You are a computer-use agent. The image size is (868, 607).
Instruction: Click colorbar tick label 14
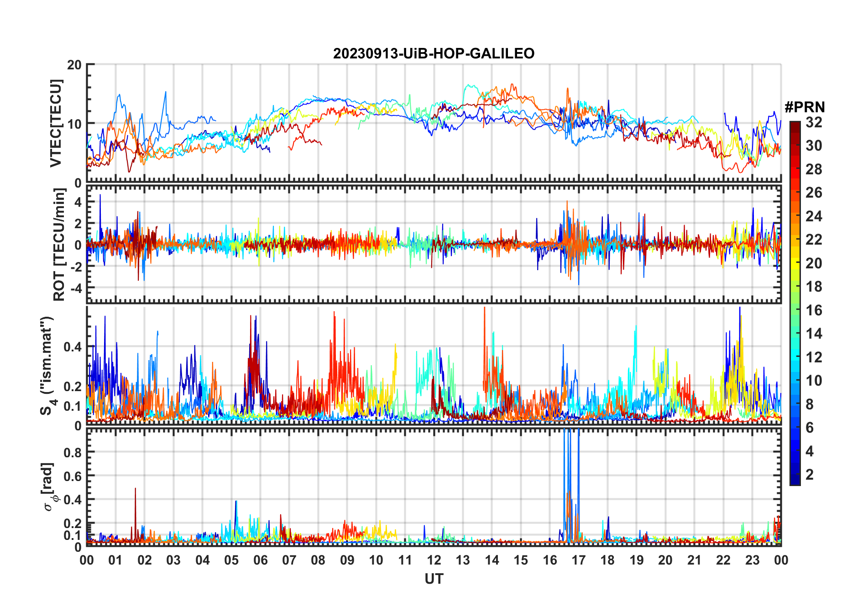[814, 334]
